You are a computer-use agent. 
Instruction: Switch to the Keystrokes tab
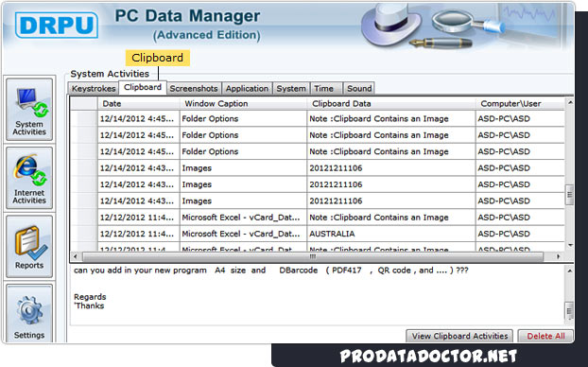[x=94, y=89]
